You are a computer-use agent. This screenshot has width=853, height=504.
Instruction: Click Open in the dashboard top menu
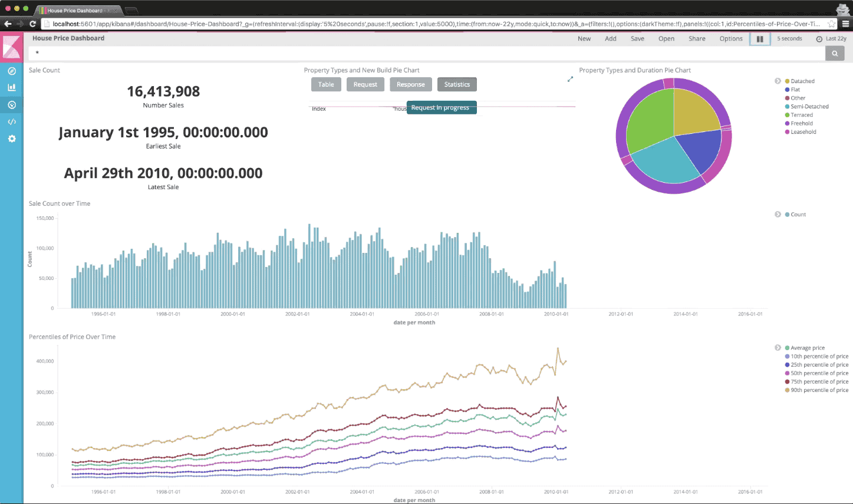click(x=666, y=39)
